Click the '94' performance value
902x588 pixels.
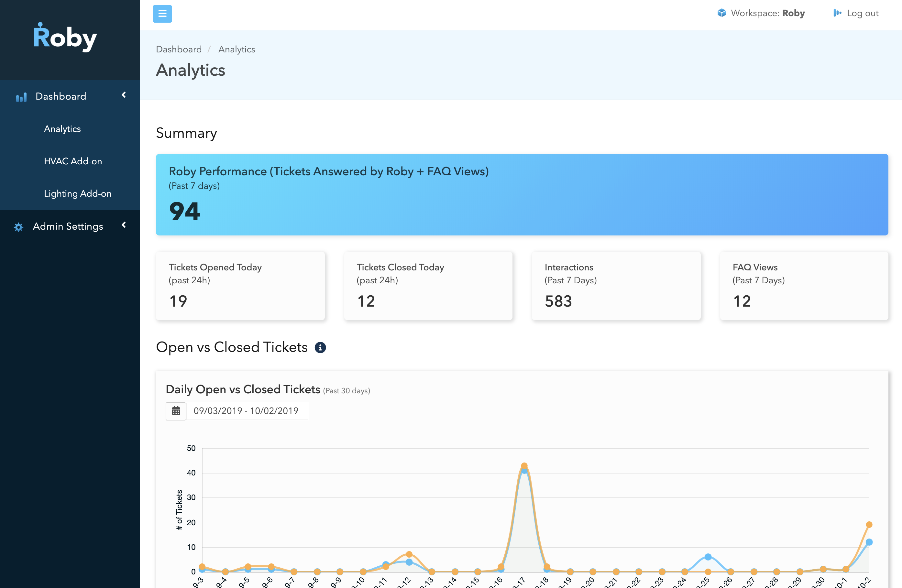pyautogui.click(x=184, y=211)
